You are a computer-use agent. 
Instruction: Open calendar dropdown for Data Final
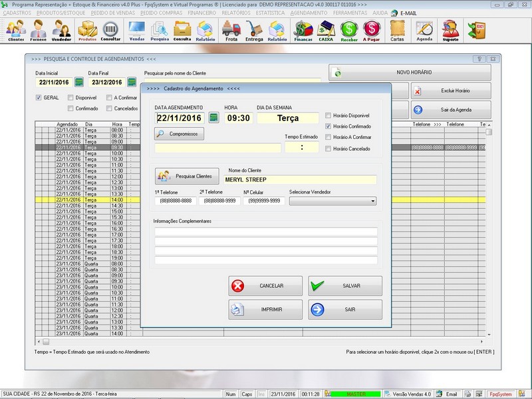coord(132,82)
